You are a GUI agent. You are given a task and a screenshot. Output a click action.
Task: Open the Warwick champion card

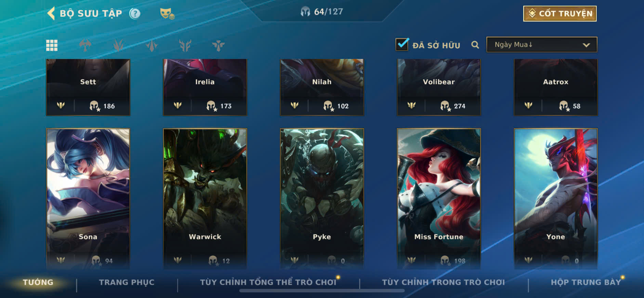205,199
